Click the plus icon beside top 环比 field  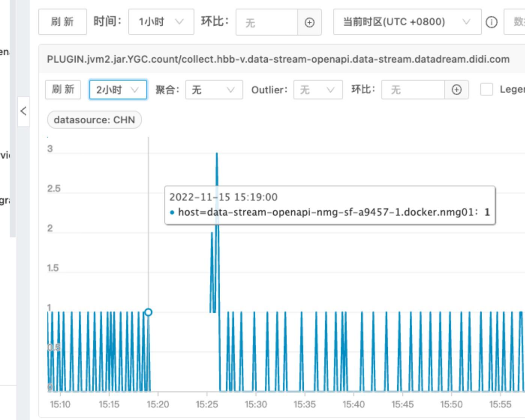pyautogui.click(x=309, y=22)
